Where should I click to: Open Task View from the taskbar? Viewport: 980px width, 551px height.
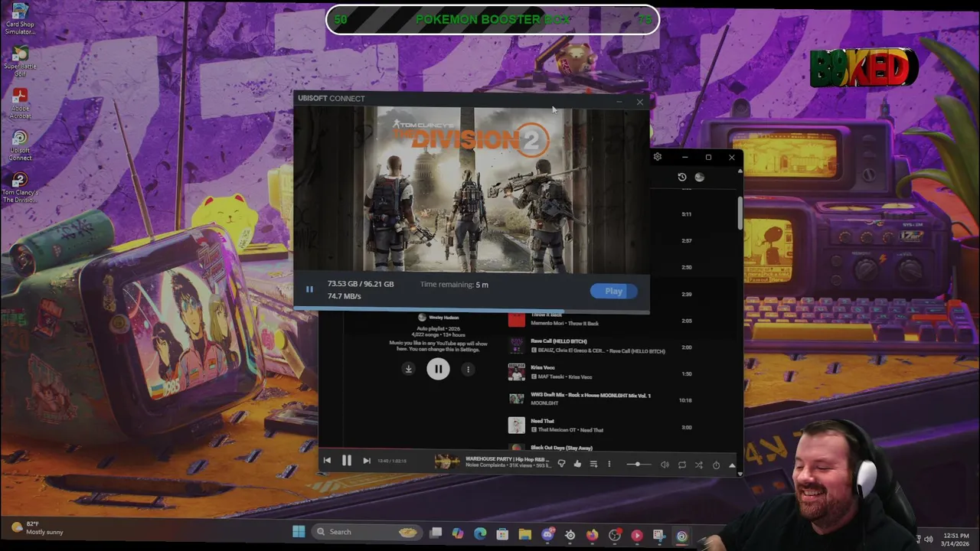tap(436, 533)
